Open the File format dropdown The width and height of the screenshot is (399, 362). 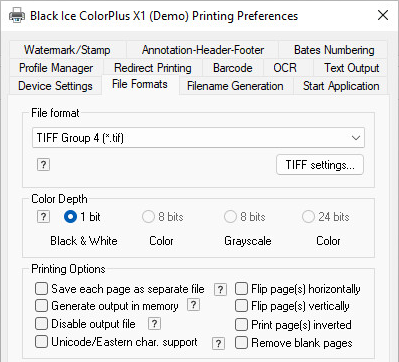(x=198, y=138)
